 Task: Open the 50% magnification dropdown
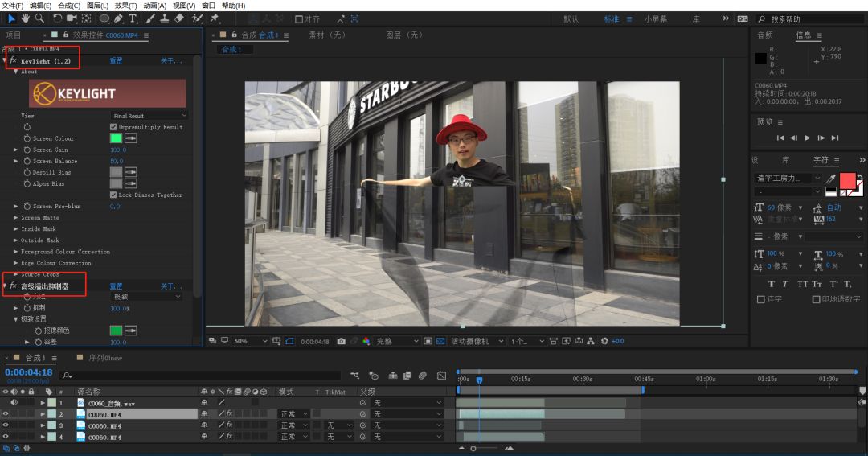(250, 341)
